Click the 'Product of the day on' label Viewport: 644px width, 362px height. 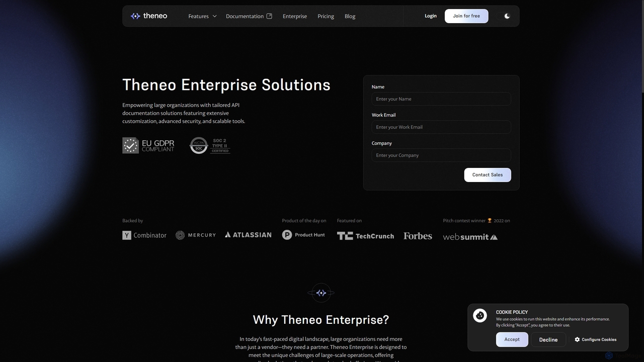coord(304,221)
